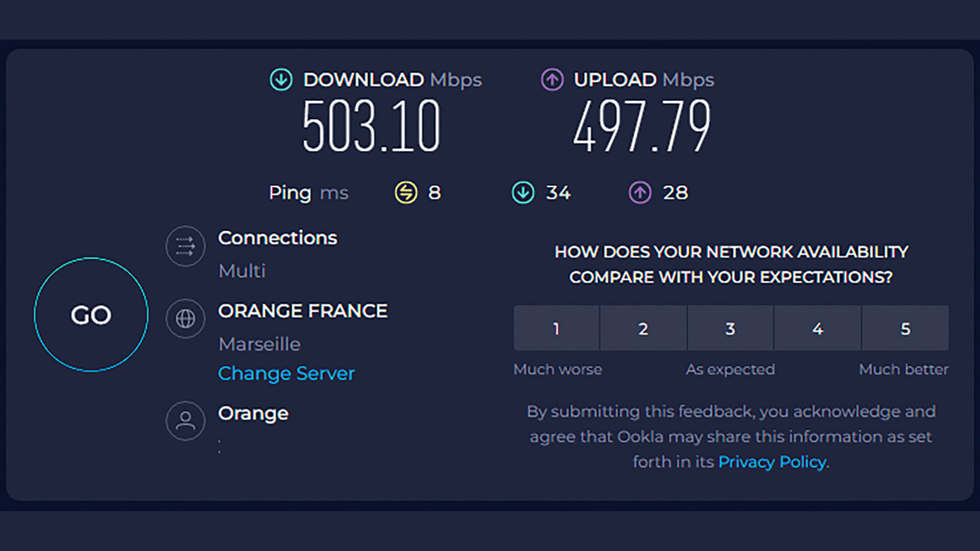This screenshot has width=980, height=551.
Task: Click the 497.79 upload speed result
Action: (x=642, y=126)
